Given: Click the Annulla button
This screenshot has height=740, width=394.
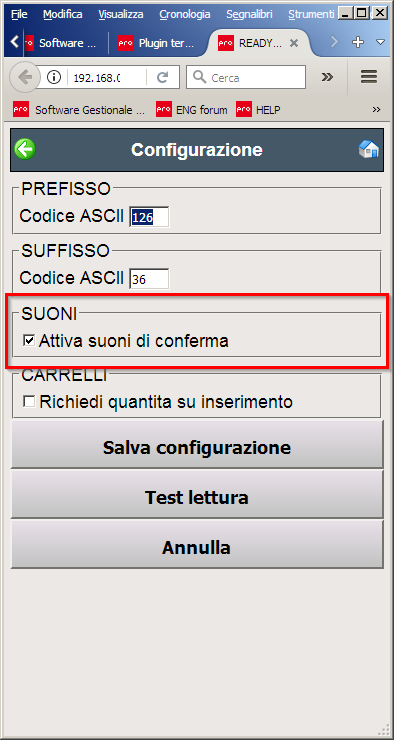Looking at the screenshot, I should (x=197, y=547).
